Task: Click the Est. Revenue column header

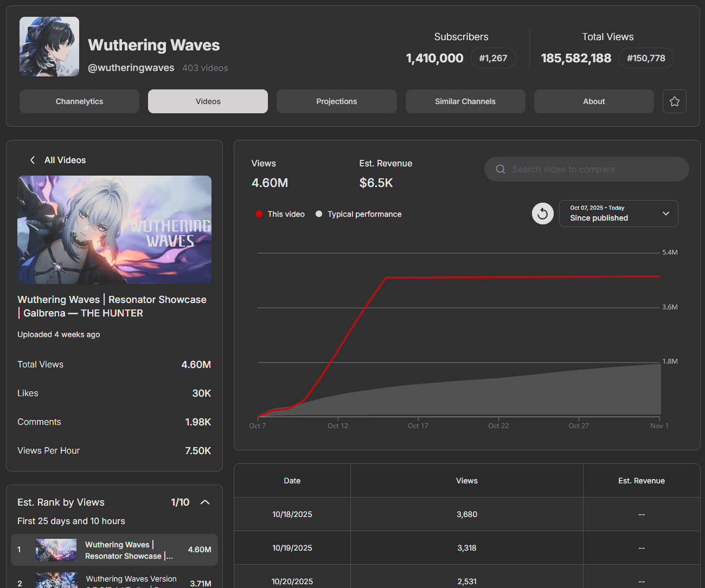Action: [x=642, y=481]
